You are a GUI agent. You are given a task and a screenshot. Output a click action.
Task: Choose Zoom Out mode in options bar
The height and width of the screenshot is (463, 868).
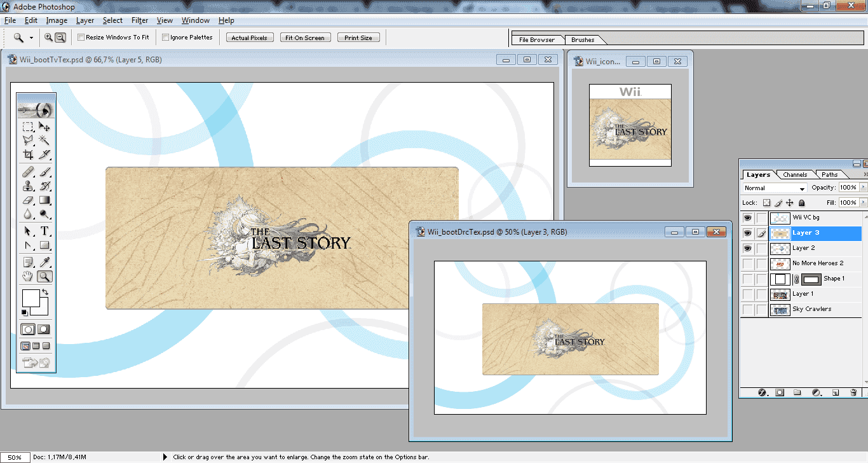point(60,38)
